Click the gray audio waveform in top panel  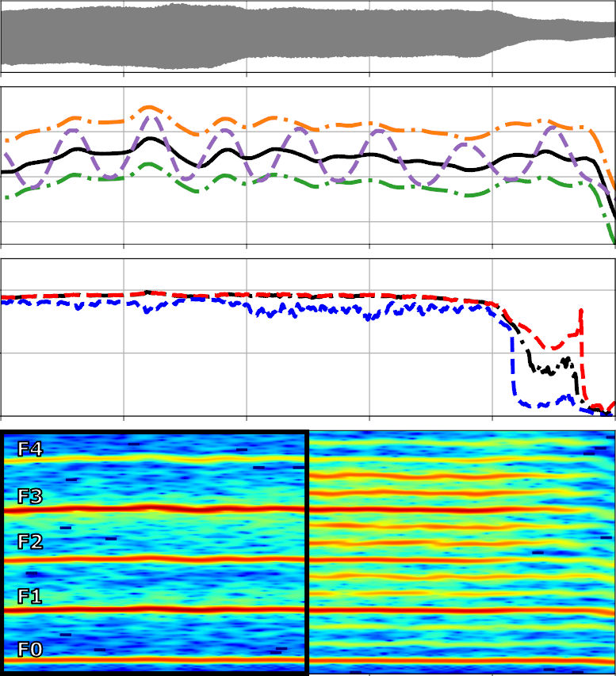pyautogui.click(x=308, y=36)
